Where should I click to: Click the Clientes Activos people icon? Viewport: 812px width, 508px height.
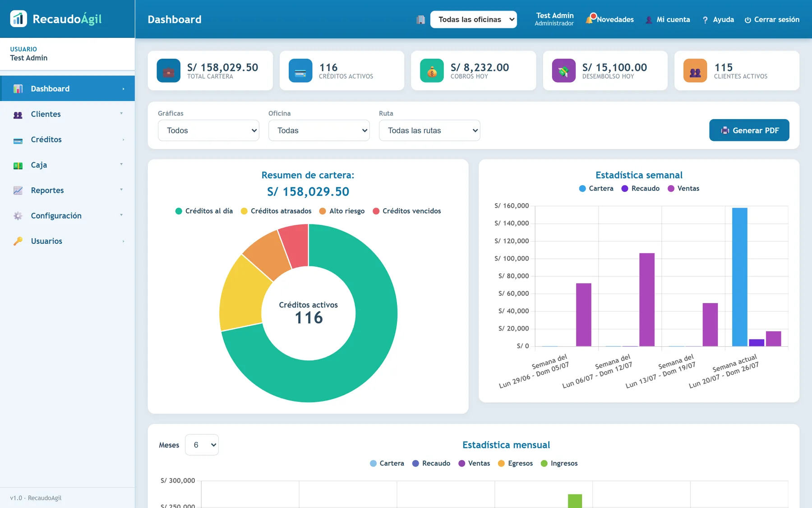(x=695, y=71)
